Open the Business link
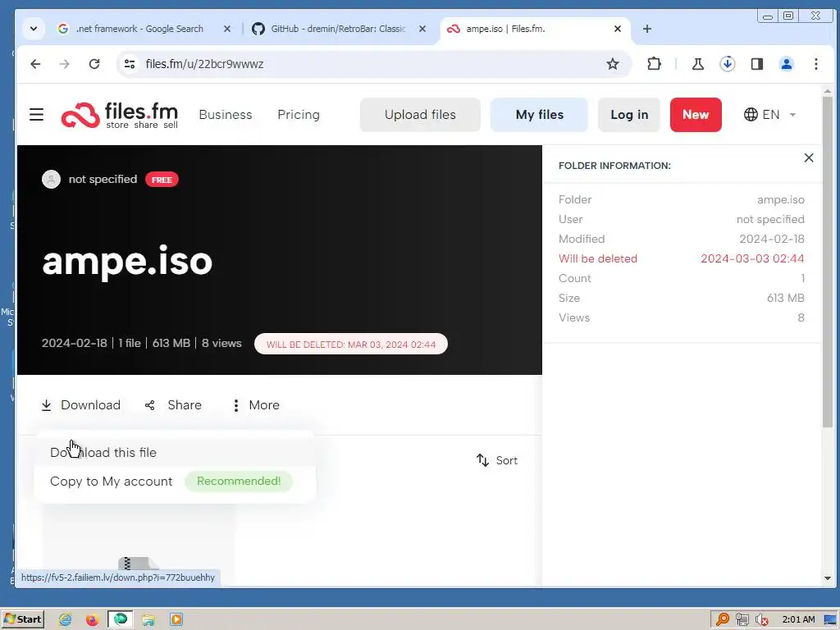Screen dimensions: 840x630 (x=226, y=115)
